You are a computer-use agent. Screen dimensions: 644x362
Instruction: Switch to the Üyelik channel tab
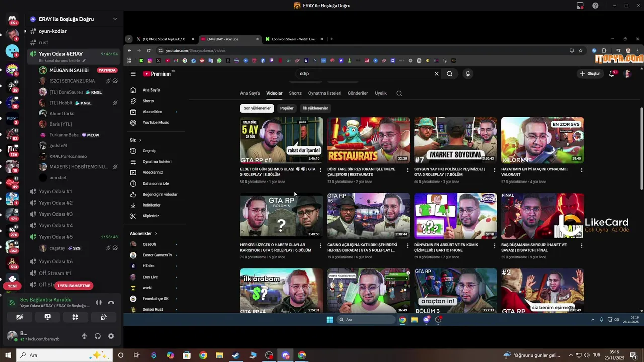click(381, 93)
